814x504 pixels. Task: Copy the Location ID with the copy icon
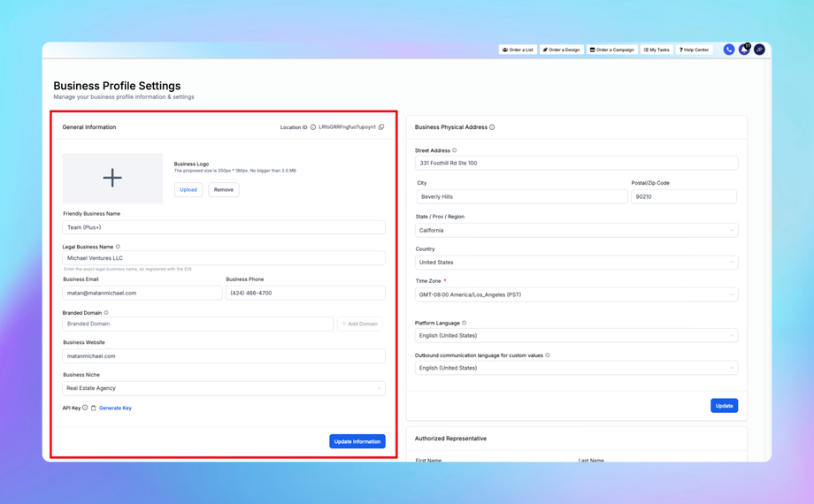pyautogui.click(x=381, y=127)
